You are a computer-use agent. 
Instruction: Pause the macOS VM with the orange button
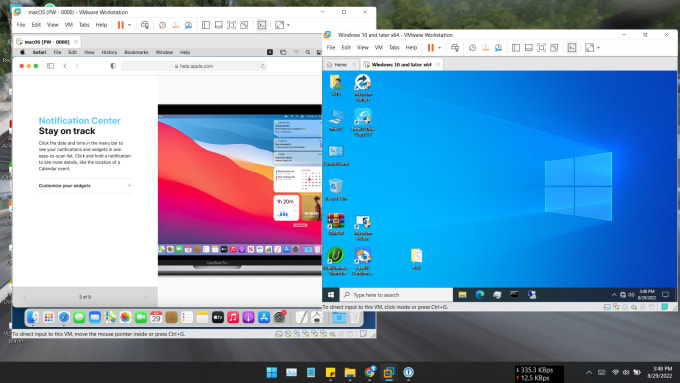[x=121, y=25]
